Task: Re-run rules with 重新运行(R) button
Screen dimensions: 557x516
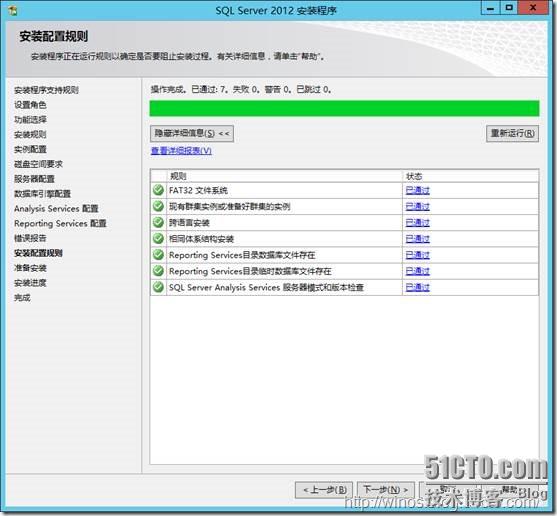Action: (x=512, y=134)
